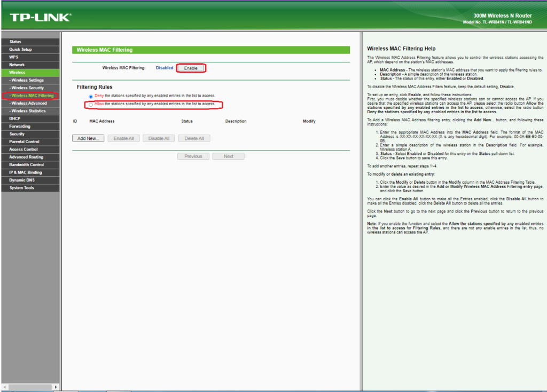Screen dimensions: 547x392
Task: Open the IP & MAC Binding item
Action: click(30, 173)
